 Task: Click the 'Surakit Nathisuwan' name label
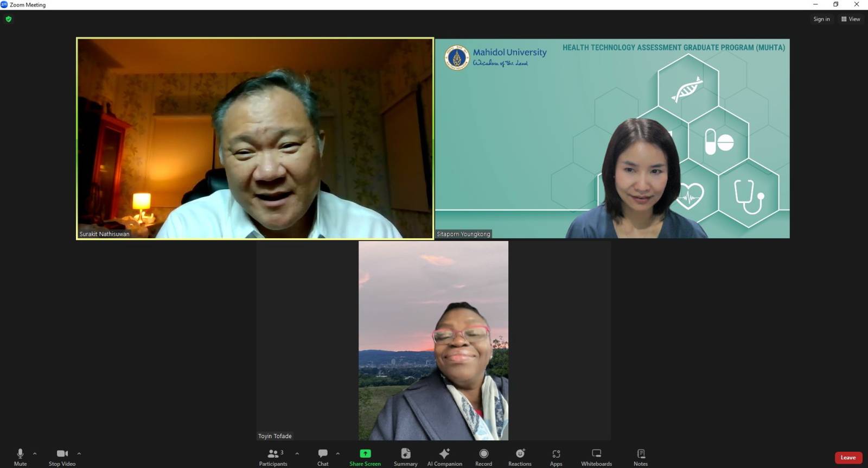coord(105,234)
